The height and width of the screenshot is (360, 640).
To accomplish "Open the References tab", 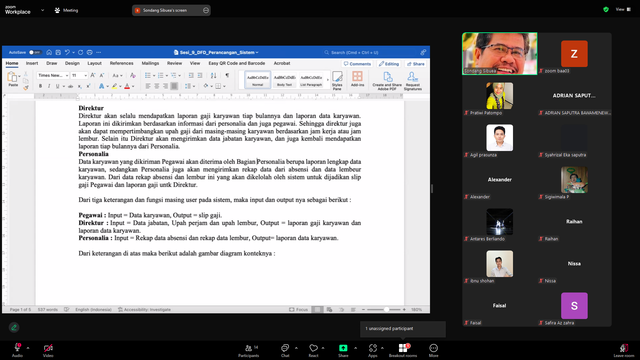I will pyautogui.click(x=122, y=64).
